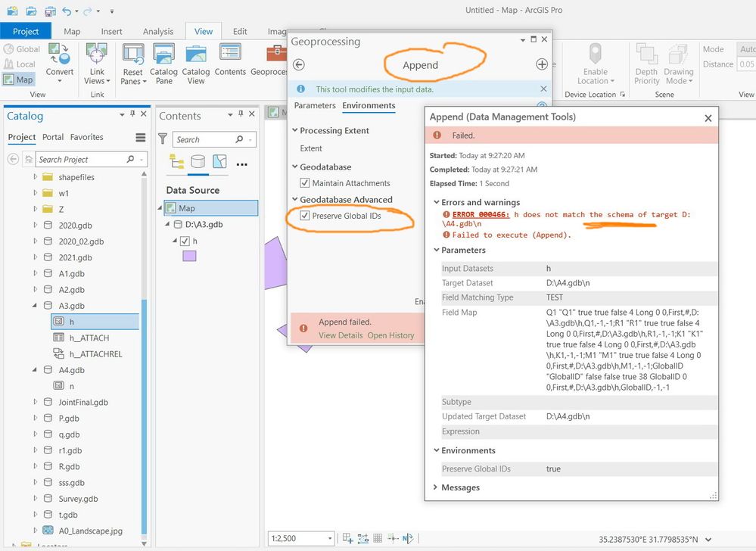Select List By Selection icon
756x551 pixels.
(219, 161)
